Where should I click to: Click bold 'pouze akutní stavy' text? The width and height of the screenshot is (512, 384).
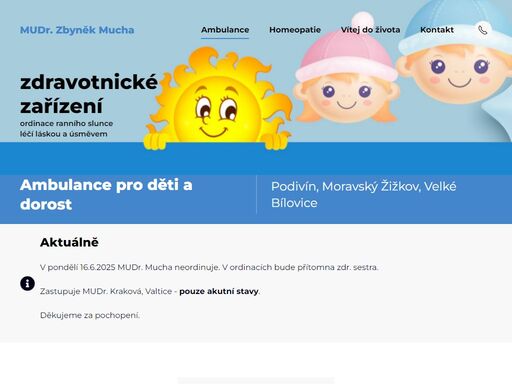click(x=219, y=291)
